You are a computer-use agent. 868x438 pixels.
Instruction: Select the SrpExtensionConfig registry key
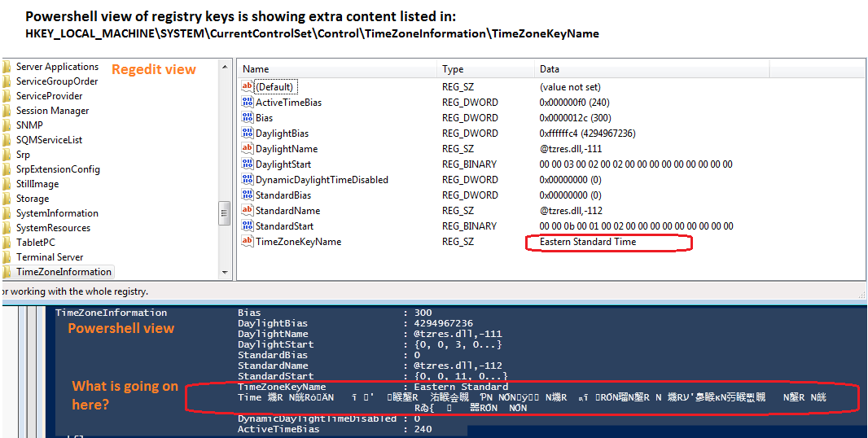[58, 169]
